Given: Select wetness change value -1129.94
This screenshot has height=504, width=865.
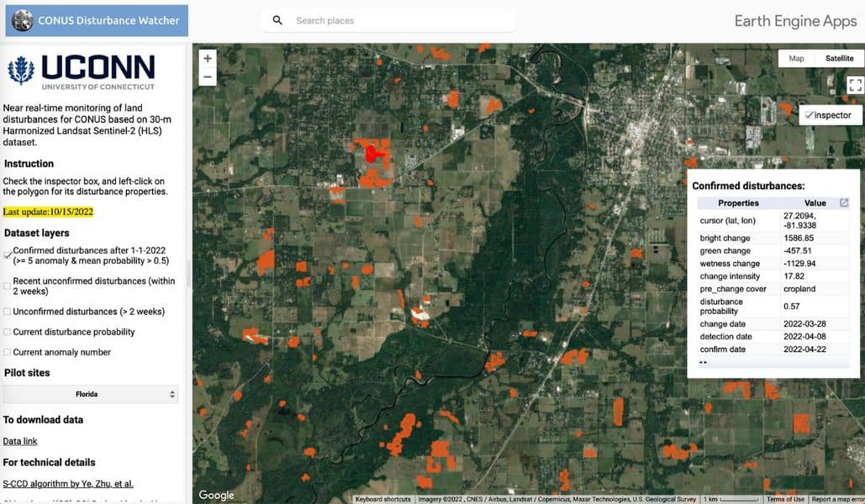Looking at the screenshot, I should (799, 264).
